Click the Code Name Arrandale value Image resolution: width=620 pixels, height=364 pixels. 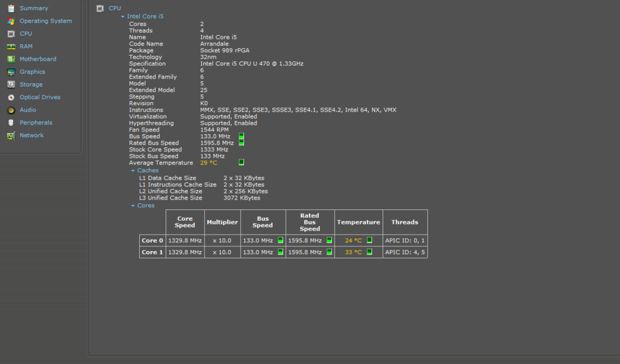pos(214,44)
